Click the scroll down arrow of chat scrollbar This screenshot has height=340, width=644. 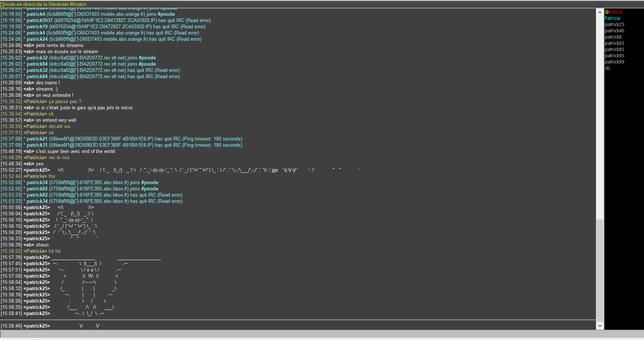pyautogui.click(x=600, y=325)
